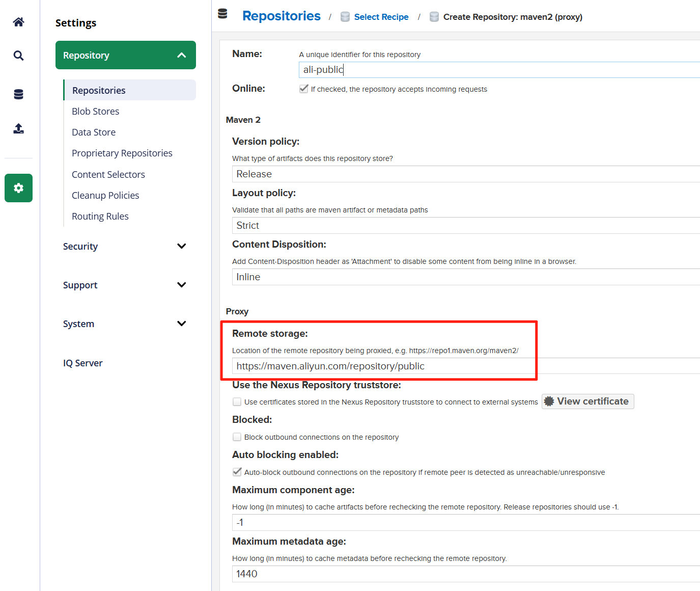This screenshot has height=591, width=700.
Task: Click the Select Recipe breadcrumb icon
Action: (x=345, y=17)
